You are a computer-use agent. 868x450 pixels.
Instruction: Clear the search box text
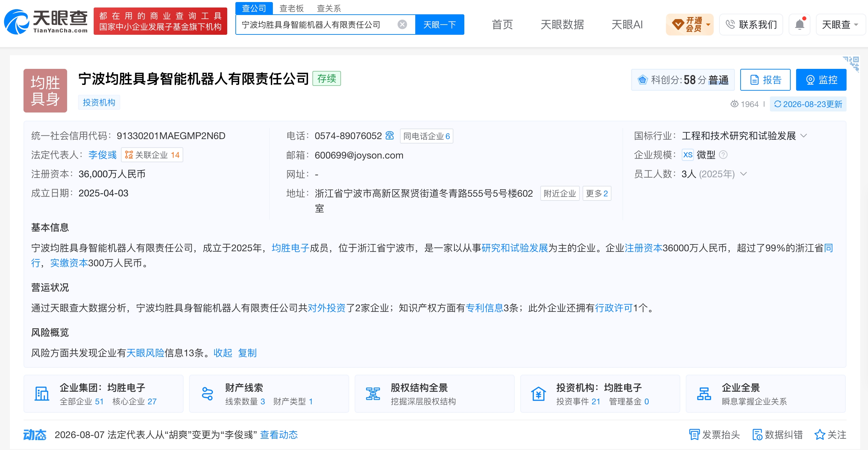point(402,25)
